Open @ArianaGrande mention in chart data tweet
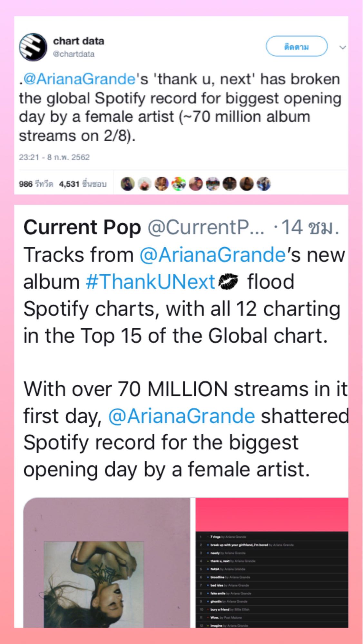 (x=79, y=79)
